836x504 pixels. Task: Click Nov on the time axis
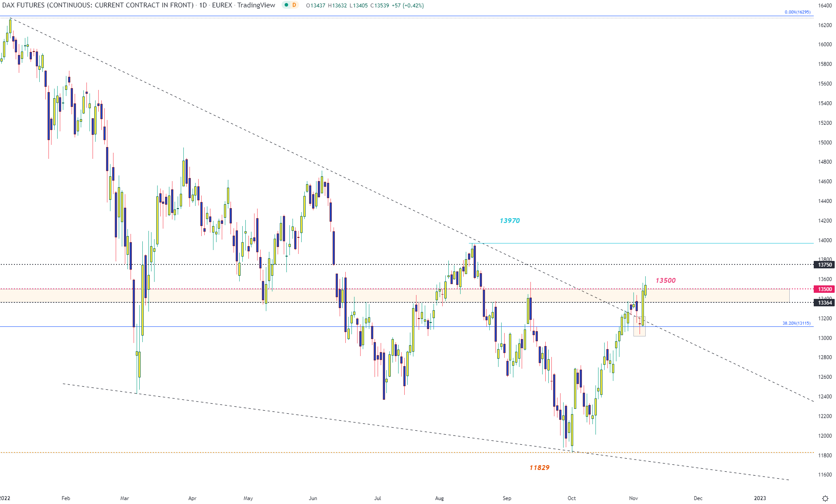point(634,498)
